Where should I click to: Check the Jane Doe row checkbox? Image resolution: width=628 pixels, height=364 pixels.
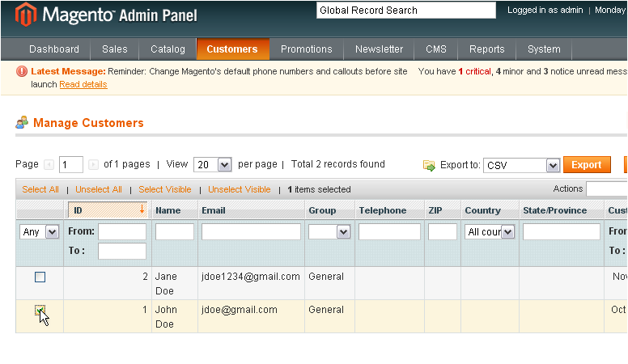tap(40, 277)
